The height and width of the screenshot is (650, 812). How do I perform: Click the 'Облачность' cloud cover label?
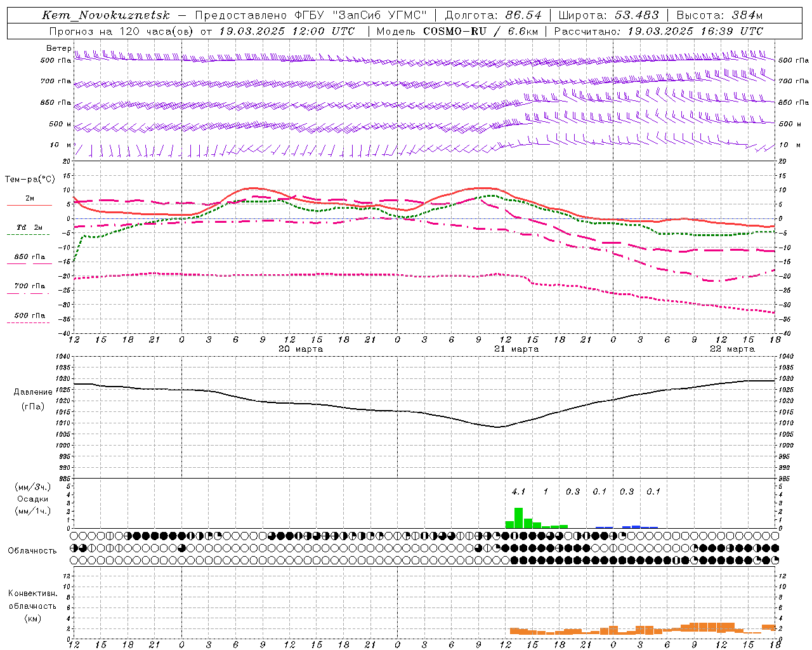click(x=32, y=550)
